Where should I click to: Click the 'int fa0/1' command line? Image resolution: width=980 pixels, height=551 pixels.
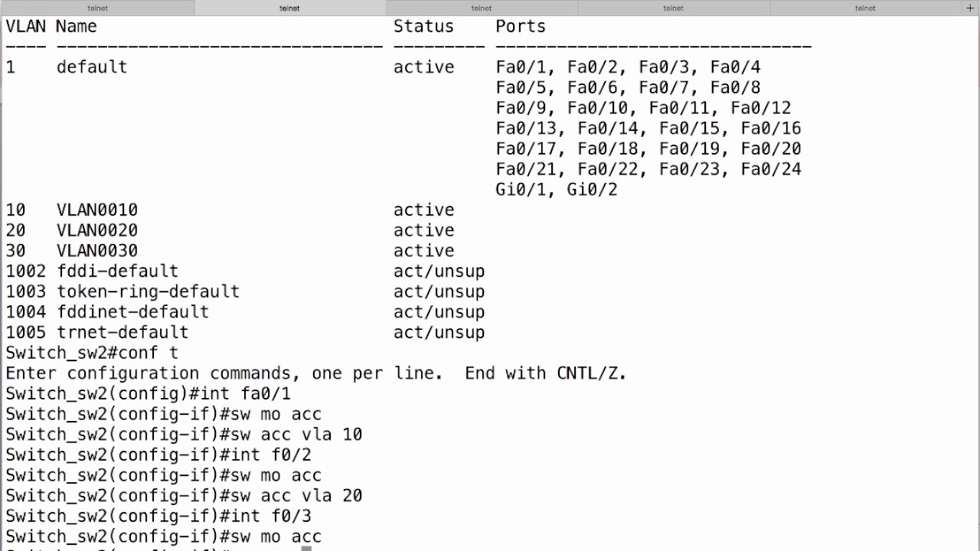click(148, 393)
